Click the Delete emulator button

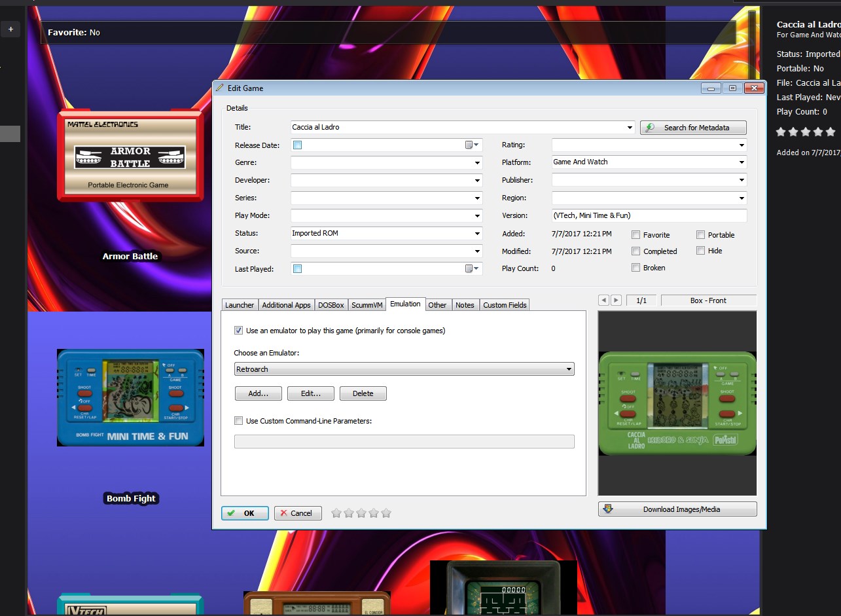[x=363, y=393]
